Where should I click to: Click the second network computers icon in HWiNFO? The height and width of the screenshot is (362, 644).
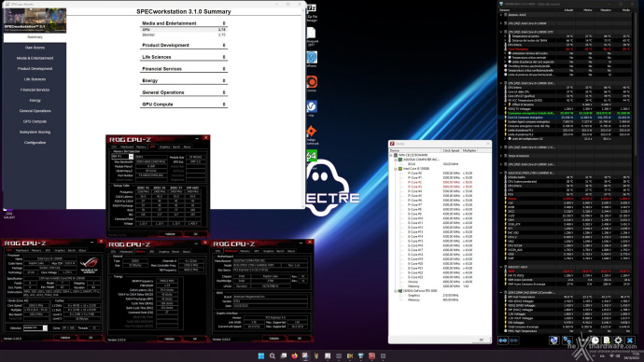[x=567, y=340]
